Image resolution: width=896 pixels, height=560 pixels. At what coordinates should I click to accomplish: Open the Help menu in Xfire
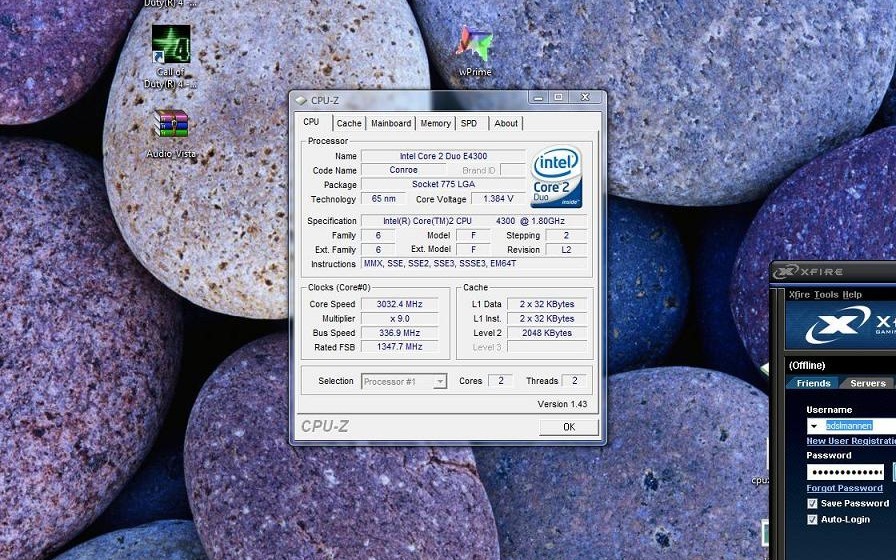point(851,295)
